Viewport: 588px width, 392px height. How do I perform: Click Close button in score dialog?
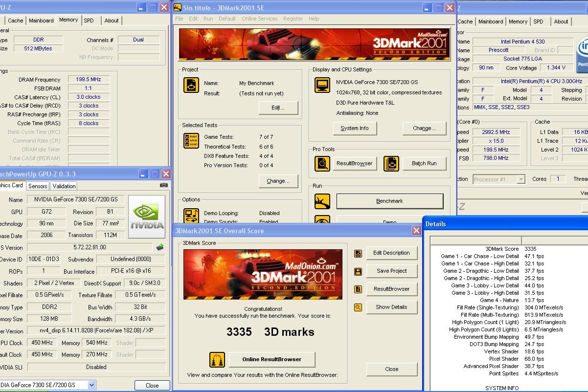point(391,370)
